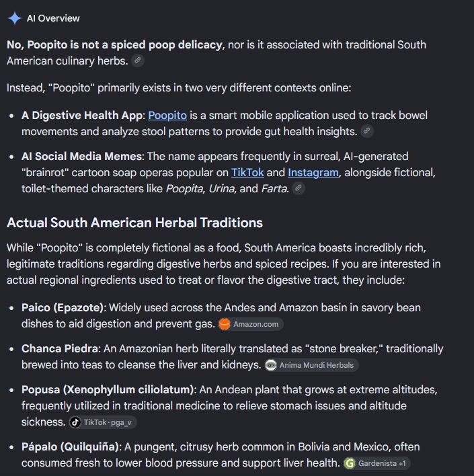This screenshot has width=474, height=476.
Task: Open the Poopito app hyperlink
Action: tap(167, 116)
